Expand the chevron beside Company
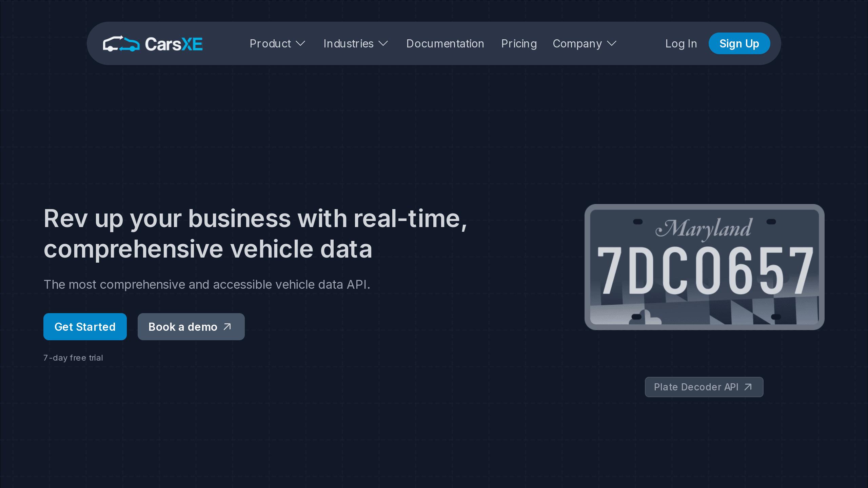Image resolution: width=868 pixels, height=488 pixels. click(x=612, y=44)
